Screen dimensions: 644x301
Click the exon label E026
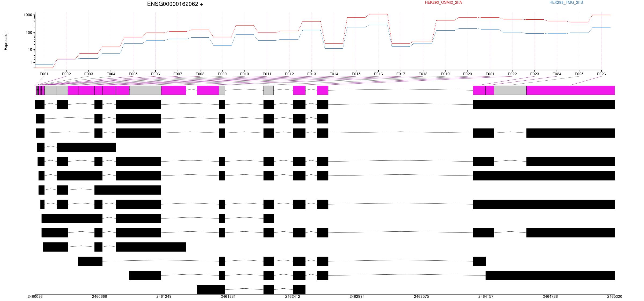point(601,74)
